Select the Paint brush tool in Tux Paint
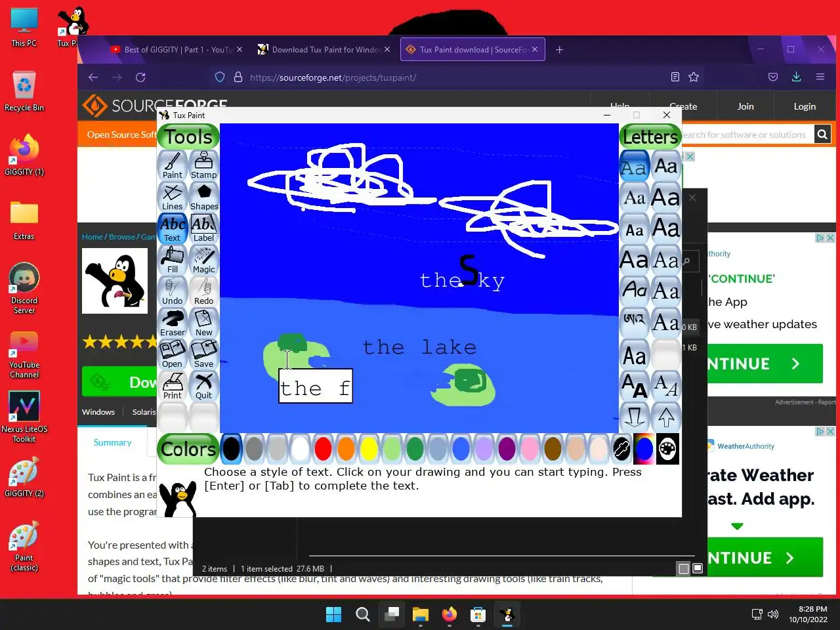Screen dimensions: 840x630 pos(173,165)
